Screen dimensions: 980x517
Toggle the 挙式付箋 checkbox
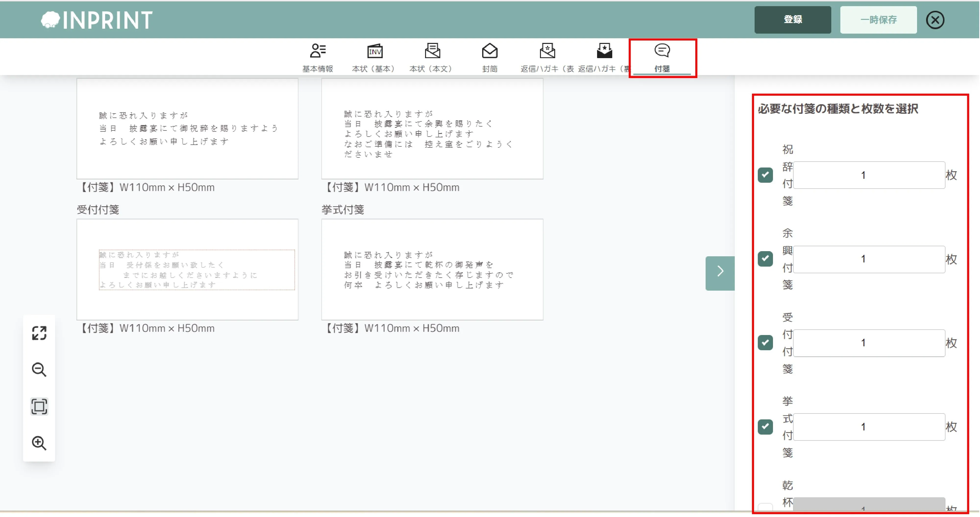tap(765, 427)
